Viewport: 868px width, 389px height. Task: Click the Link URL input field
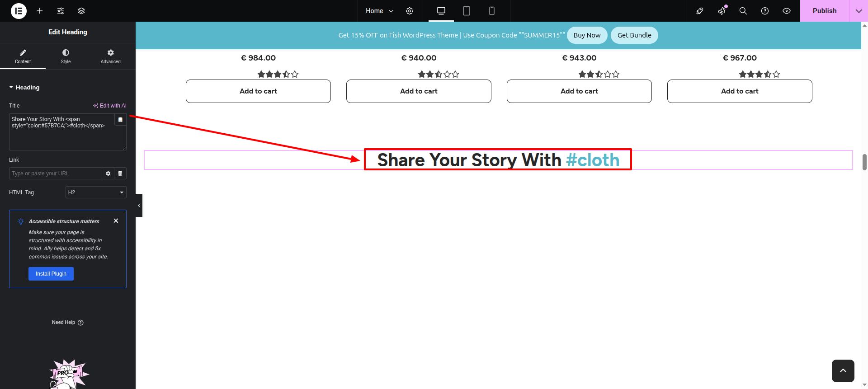click(x=55, y=173)
